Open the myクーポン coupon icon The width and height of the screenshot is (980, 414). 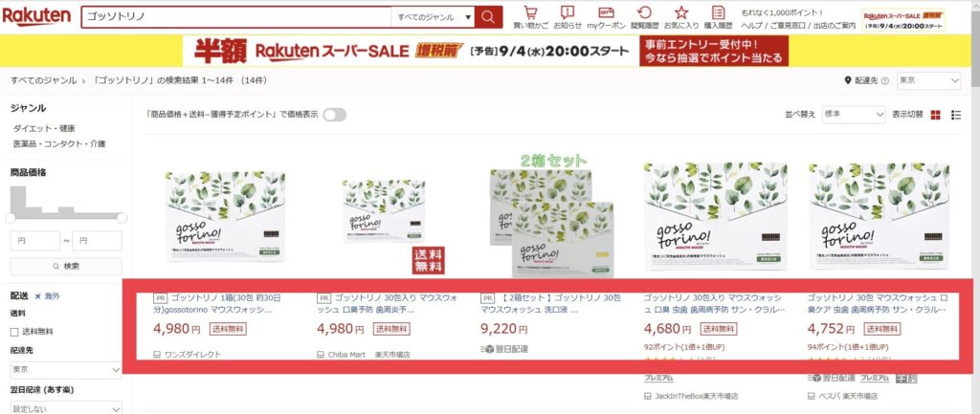coord(606,13)
